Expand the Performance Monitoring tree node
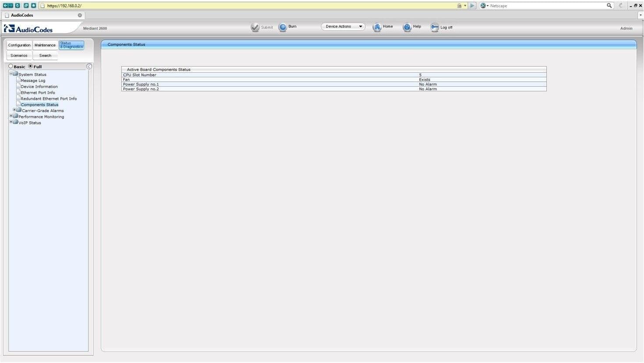Image resolution: width=644 pixels, height=363 pixels. pos(11,116)
